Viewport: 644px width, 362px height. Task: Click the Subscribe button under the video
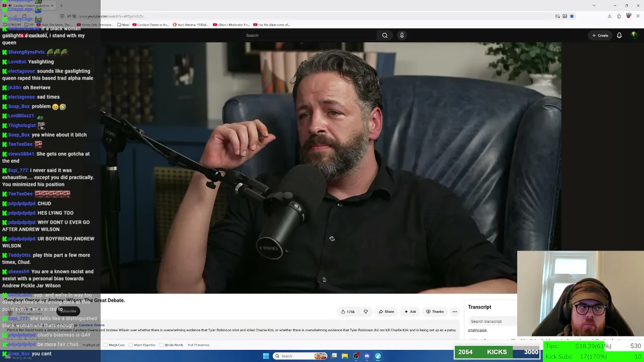pos(67,311)
